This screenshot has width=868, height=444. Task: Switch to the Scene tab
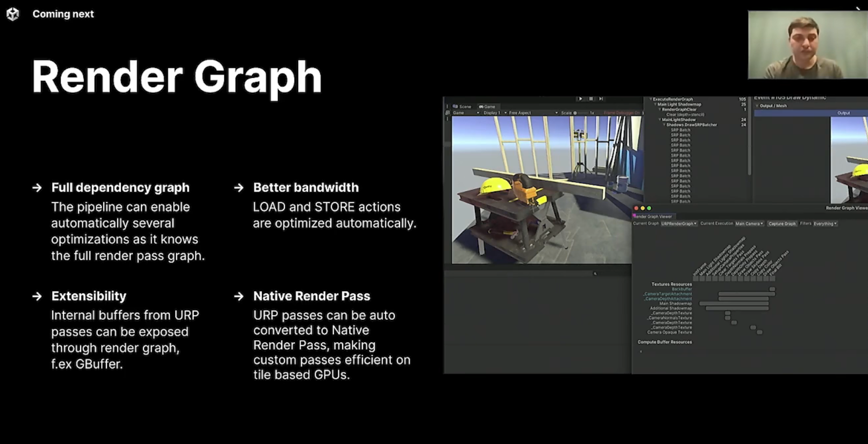click(463, 107)
